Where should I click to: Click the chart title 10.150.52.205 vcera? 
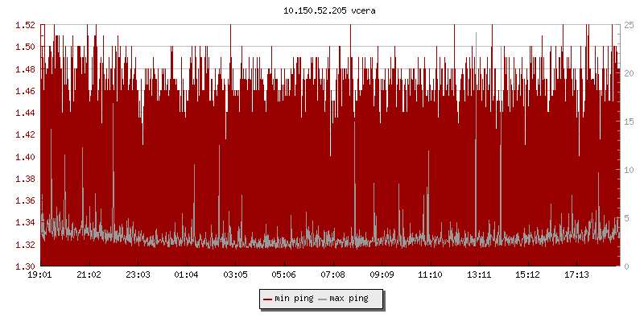pyautogui.click(x=321, y=11)
